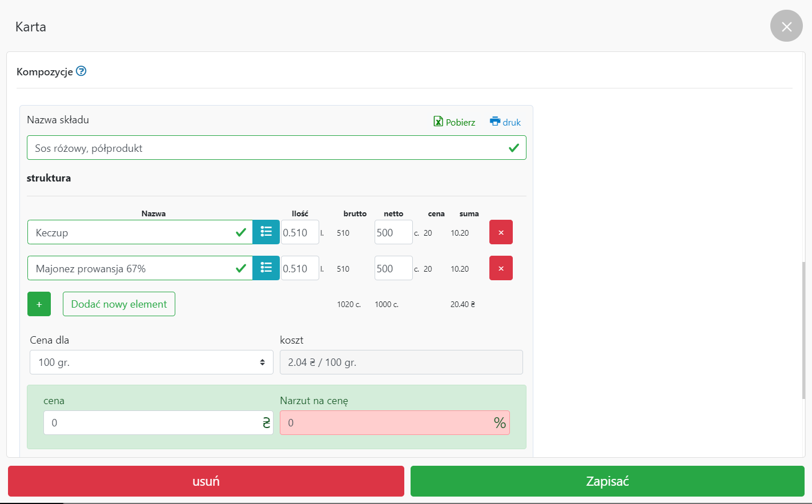Print the composition with druk icon

505,122
